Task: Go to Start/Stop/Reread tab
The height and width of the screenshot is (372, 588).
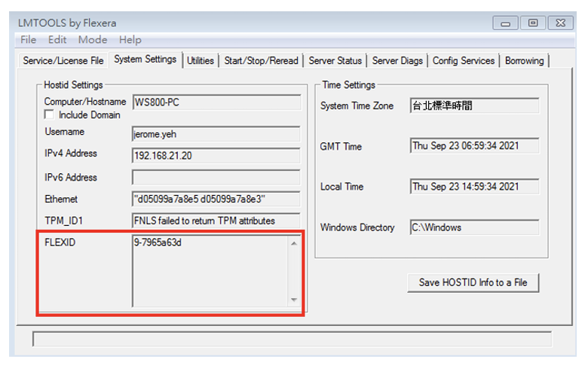Action: click(x=262, y=61)
